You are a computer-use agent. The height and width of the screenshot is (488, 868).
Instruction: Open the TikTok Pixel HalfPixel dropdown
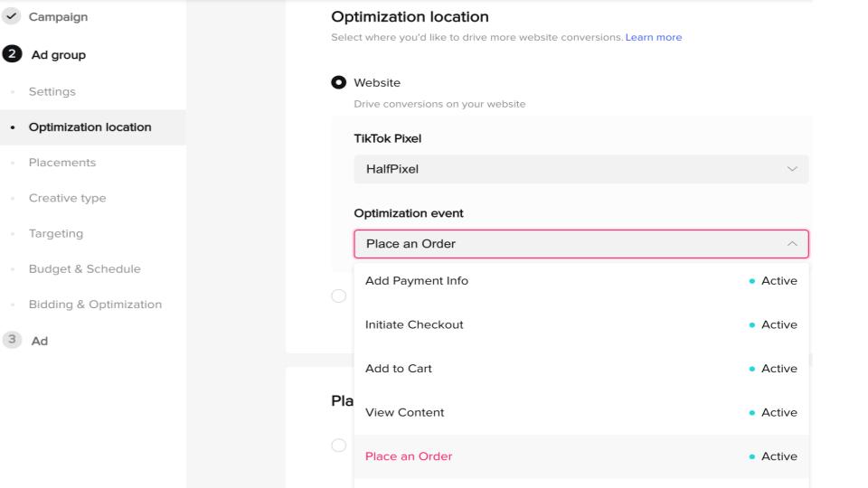pyautogui.click(x=581, y=169)
